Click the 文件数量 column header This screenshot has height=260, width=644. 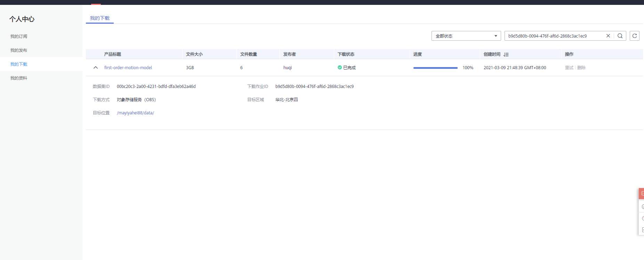coord(249,54)
